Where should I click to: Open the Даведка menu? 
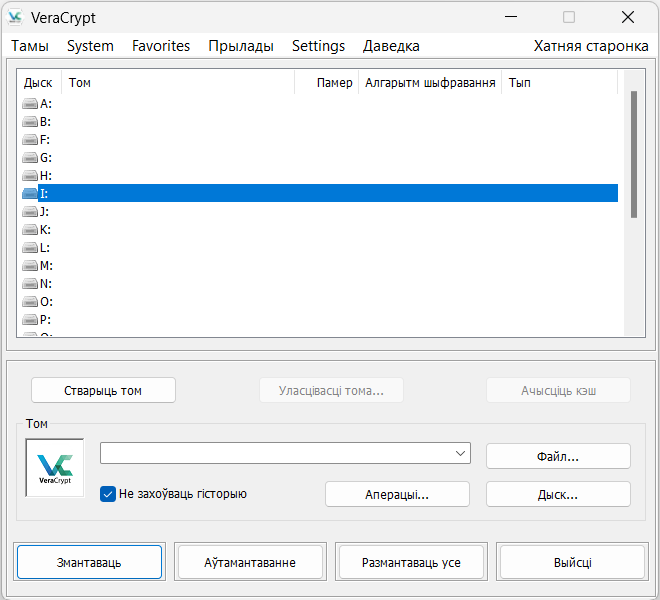[391, 46]
